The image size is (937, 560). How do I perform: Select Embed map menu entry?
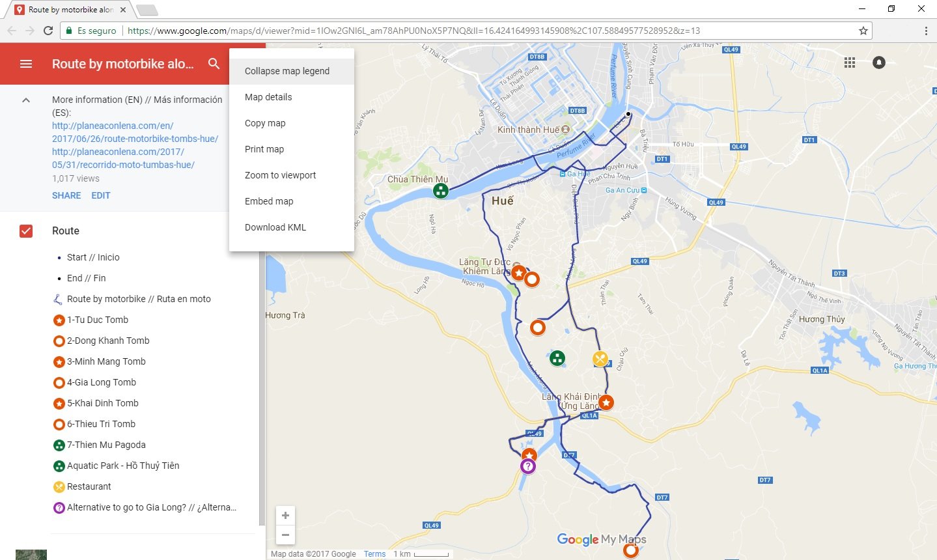(292, 201)
